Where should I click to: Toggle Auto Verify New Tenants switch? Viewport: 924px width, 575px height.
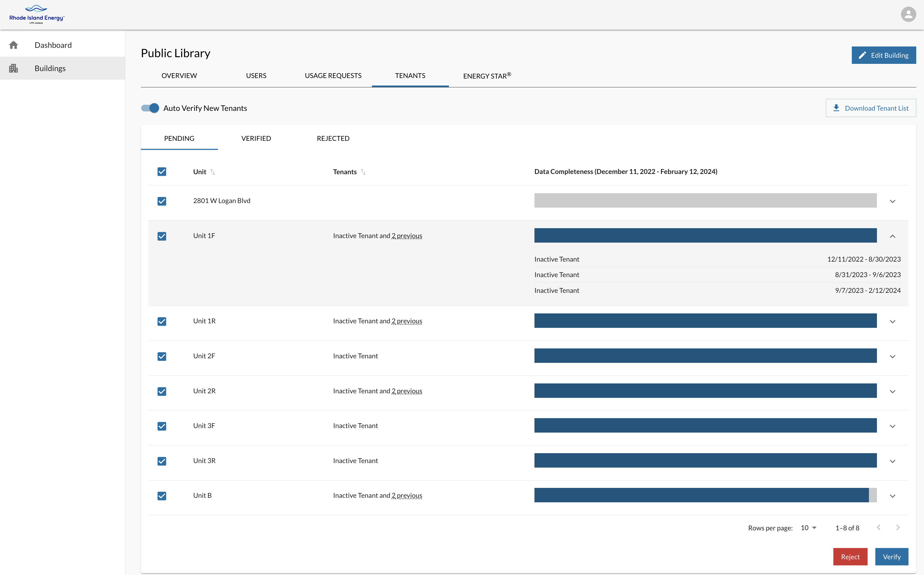150,108
